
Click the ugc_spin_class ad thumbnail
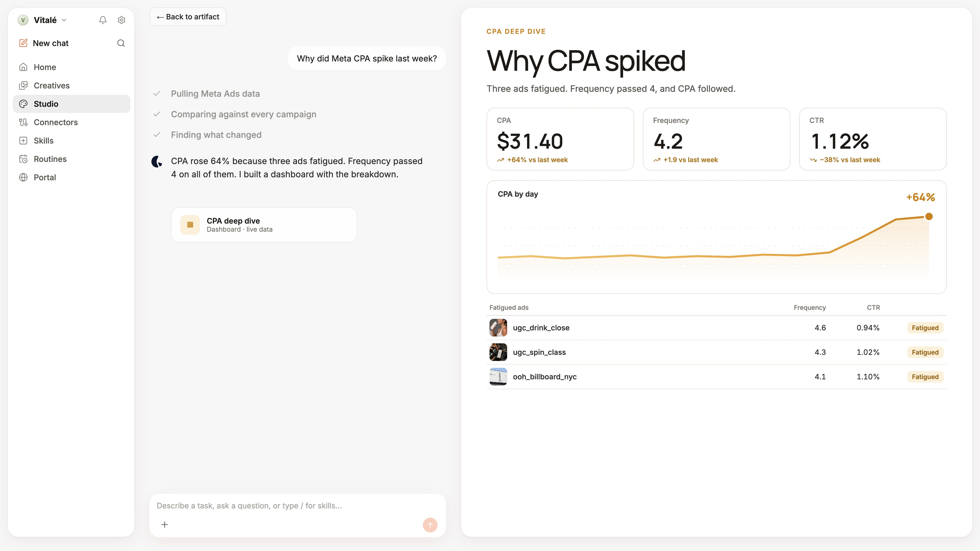[498, 352]
